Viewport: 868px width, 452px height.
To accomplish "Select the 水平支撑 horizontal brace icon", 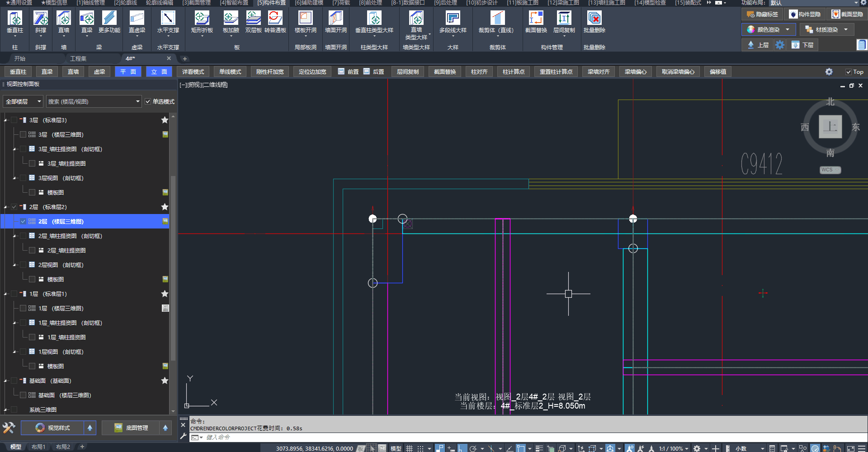I will pyautogui.click(x=168, y=19).
